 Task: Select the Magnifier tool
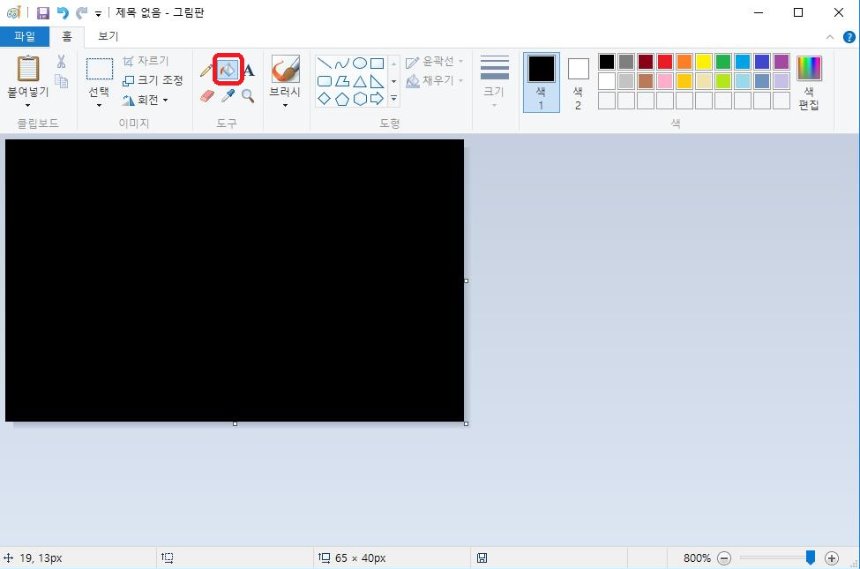pyautogui.click(x=248, y=96)
